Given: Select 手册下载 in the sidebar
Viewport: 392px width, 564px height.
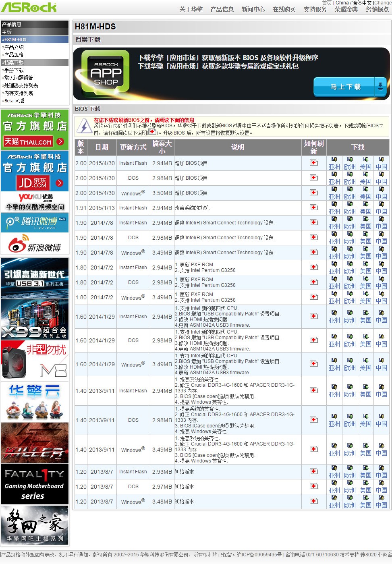Looking at the screenshot, I should click(x=14, y=70).
